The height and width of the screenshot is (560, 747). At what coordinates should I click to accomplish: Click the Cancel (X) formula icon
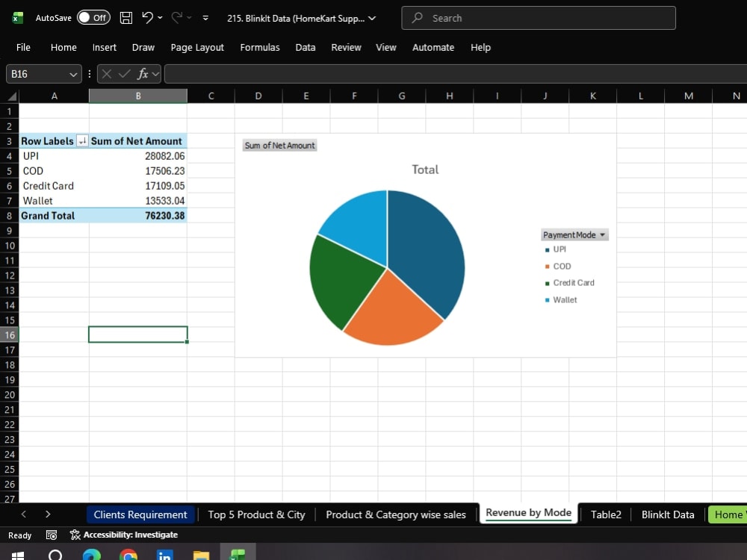[x=107, y=74]
